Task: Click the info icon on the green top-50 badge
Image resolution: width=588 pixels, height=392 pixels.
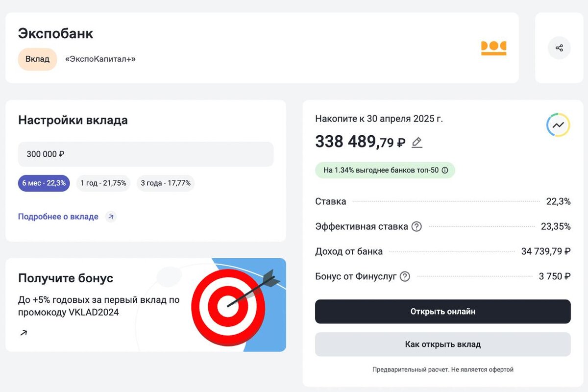Action: (445, 170)
